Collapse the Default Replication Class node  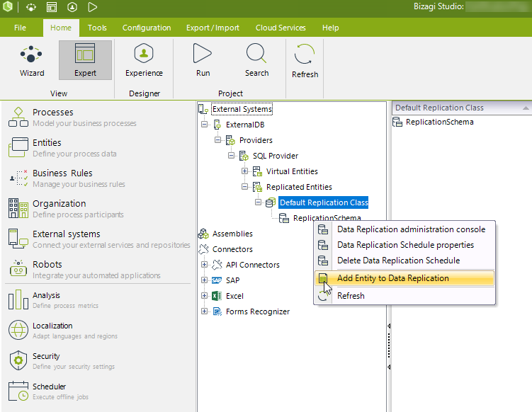point(258,202)
